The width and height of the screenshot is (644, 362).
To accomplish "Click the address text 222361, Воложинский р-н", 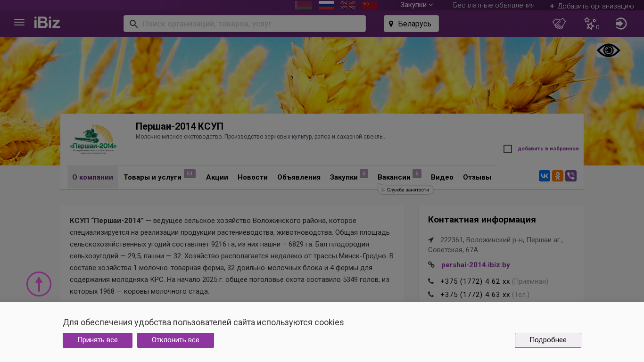I will (x=495, y=245).
